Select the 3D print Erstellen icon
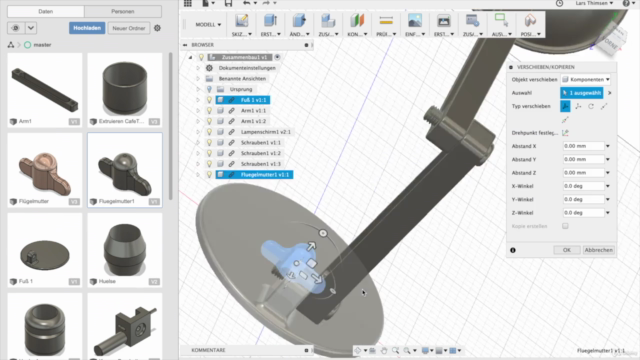 [x=444, y=20]
